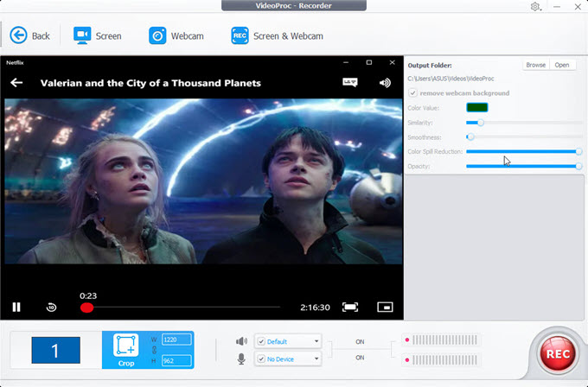The image size is (588, 387).
Task: Go back using Netflix player arrow
Action: (x=16, y=83)
